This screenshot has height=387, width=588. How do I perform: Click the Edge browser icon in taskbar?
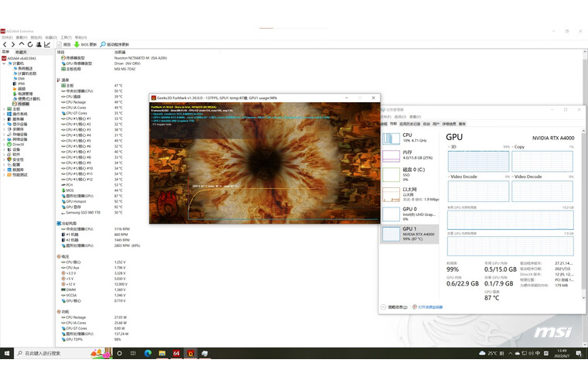(x=148, y=354)
